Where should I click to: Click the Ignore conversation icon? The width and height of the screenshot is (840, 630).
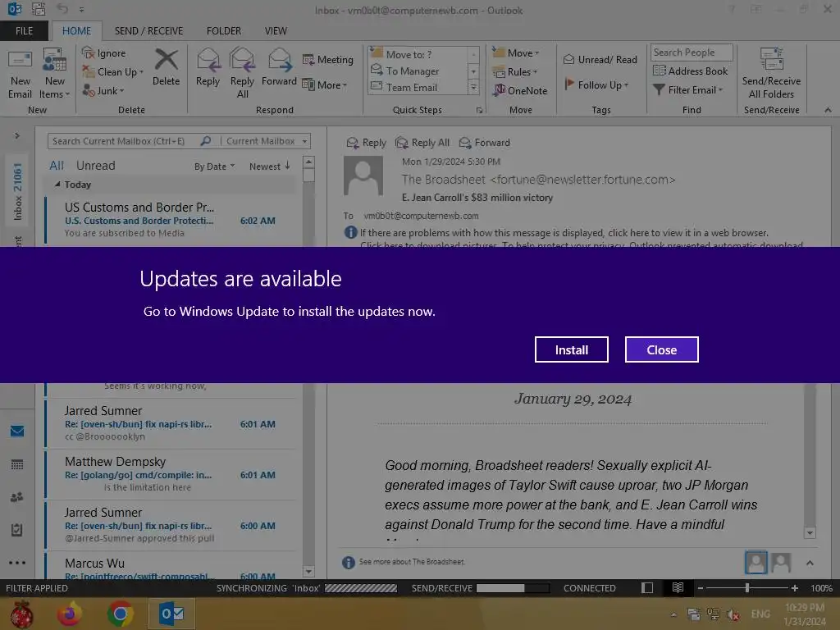click(x=104, y=53)
